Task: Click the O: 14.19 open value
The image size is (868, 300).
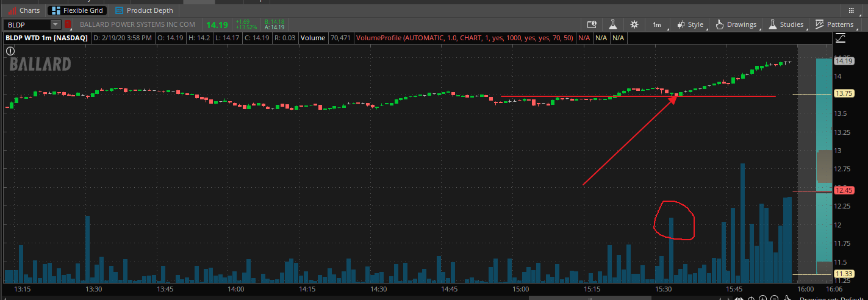Action: 171,38
